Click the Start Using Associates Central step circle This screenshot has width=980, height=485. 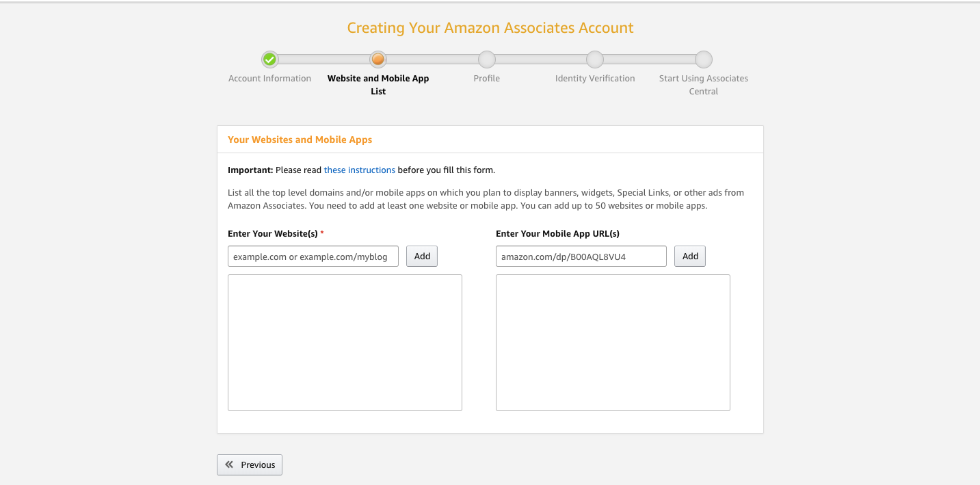(704, 60)
